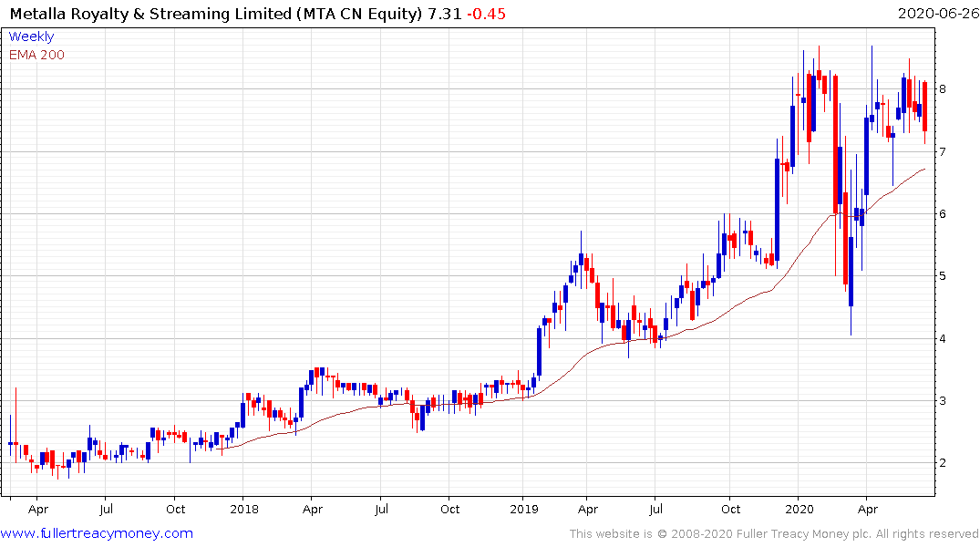Click the y-axis label 8
The height and width of the screenshot is (547, 980).
942,88
